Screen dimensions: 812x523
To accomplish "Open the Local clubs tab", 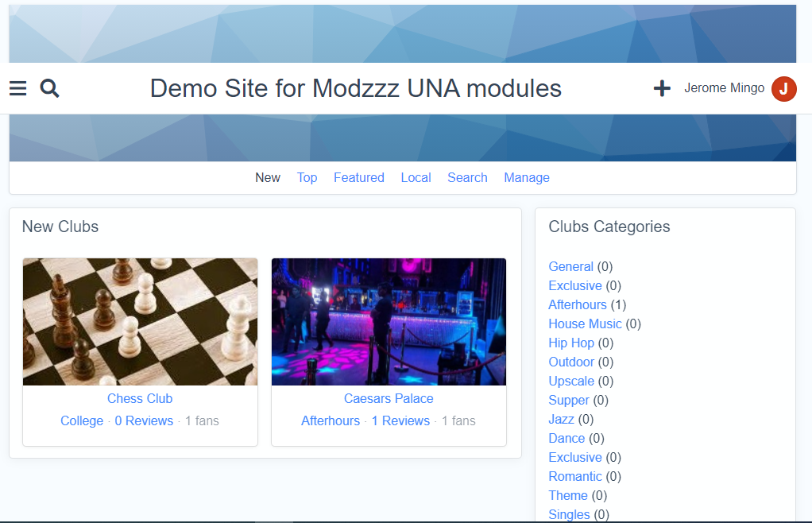I will coord(416,177).
